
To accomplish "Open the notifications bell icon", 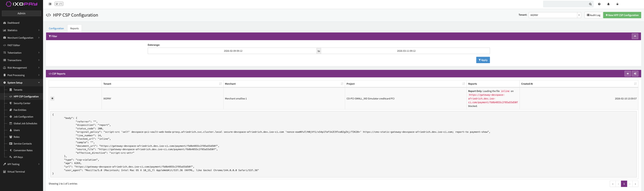I will click(608, 4).
